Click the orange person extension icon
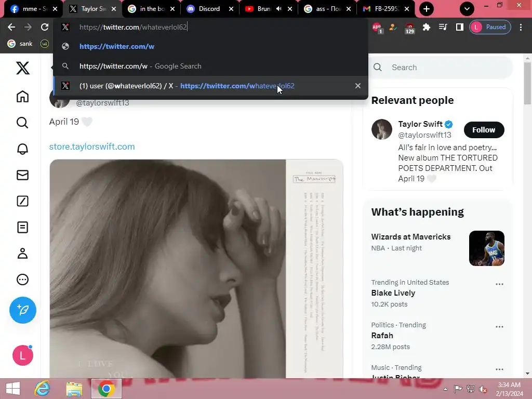 click(x=393, y=27)
